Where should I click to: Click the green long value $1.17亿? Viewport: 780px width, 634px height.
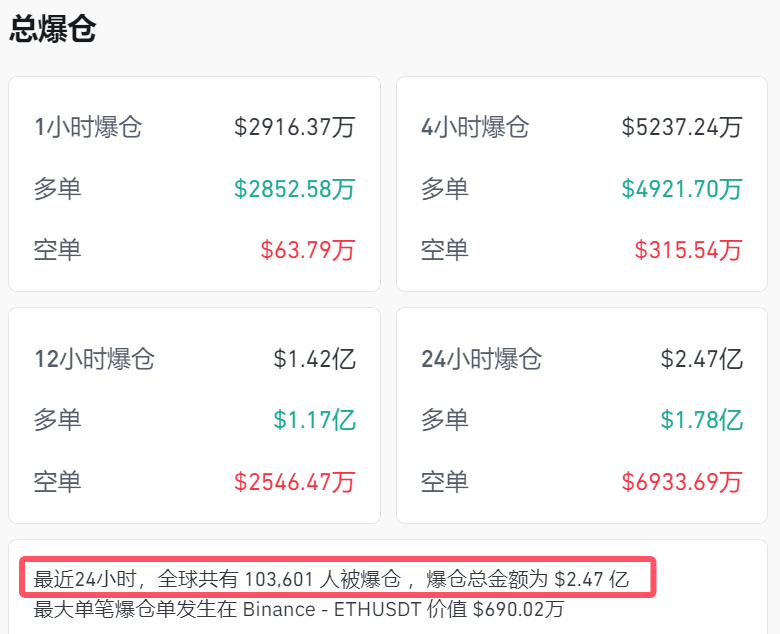315,420
